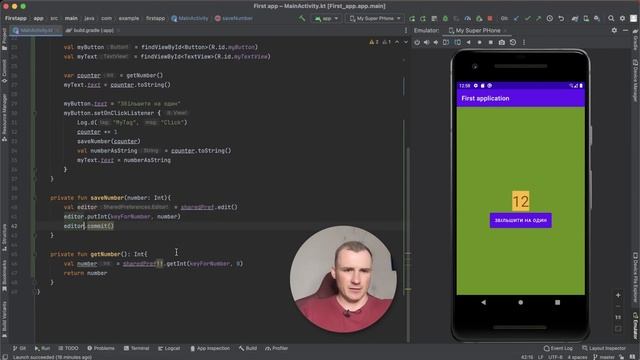Open the My Super PHone device dropdown
The width and height of the screenshot is (640, 360).
coord(375,18)
